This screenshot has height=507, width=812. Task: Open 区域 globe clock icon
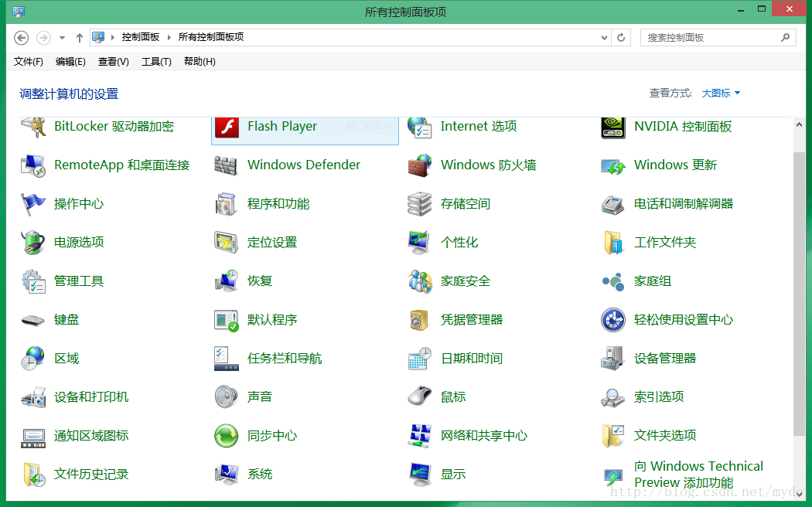(x=33, y=359)
